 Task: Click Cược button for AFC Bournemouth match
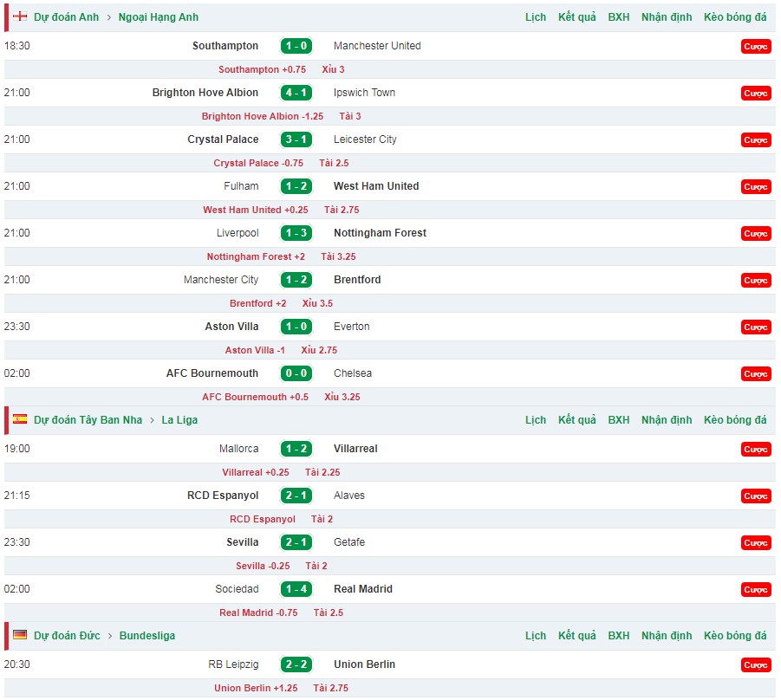pyautogui.click(x=756, y=374)
